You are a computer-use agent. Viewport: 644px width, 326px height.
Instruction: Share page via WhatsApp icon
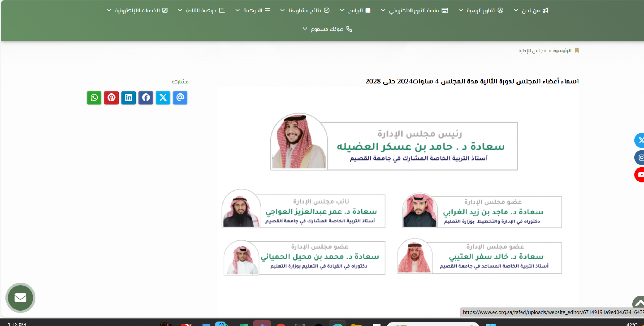94,98
